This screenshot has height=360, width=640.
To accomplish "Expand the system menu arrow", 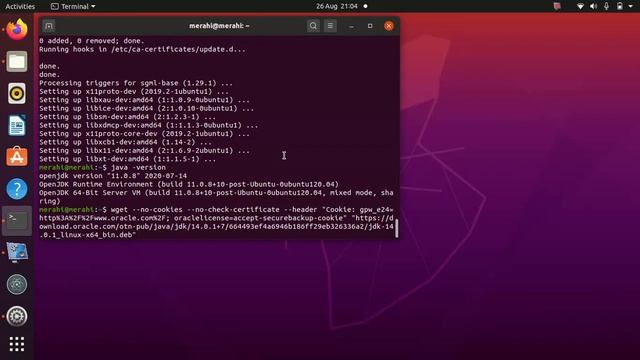I will 631,6.
